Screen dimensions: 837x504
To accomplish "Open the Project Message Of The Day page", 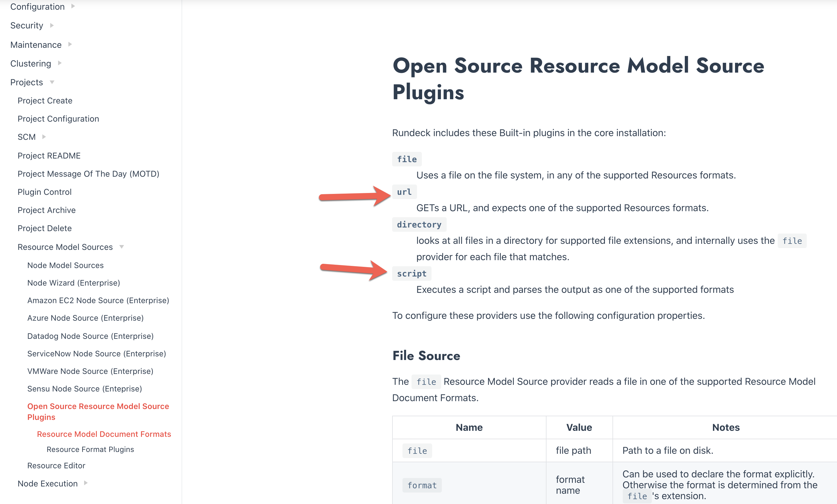I will pyautogui.click(x=88, y=174).
